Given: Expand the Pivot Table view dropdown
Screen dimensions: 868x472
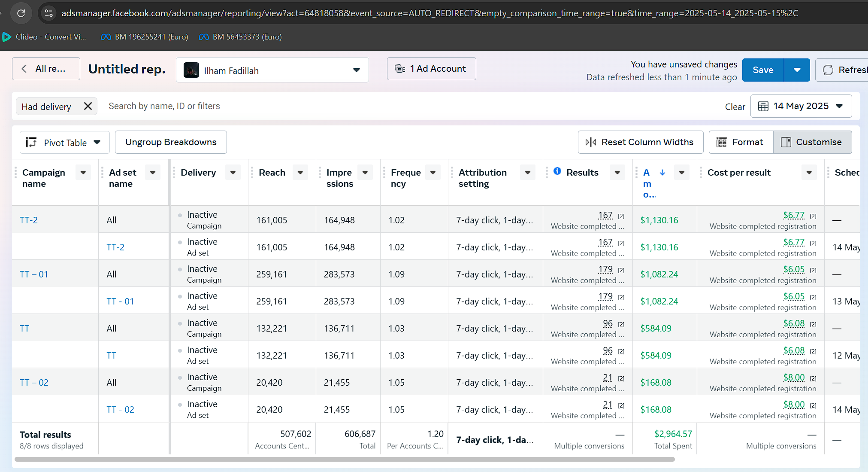Looking at the screenshot, I should [64, 143].
